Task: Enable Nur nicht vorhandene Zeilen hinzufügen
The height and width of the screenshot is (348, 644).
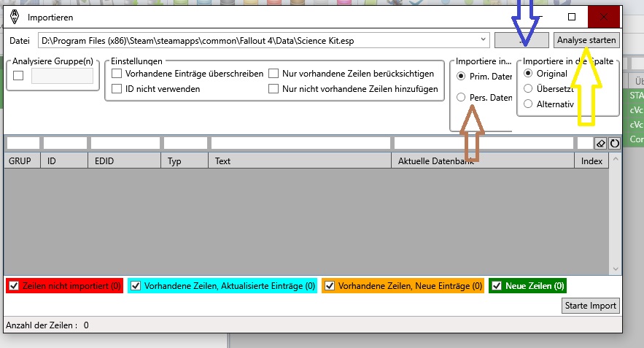Action: (273, 89)
